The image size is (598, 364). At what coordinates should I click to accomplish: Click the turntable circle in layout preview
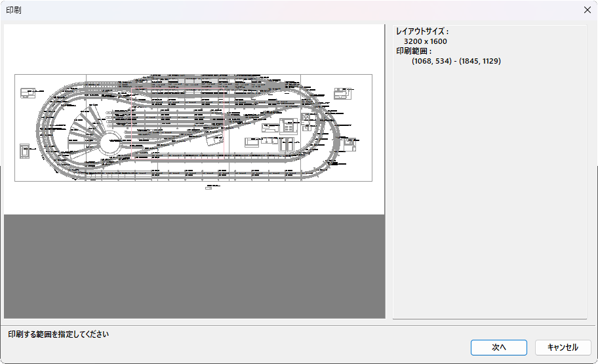click(x=110, y=142)
